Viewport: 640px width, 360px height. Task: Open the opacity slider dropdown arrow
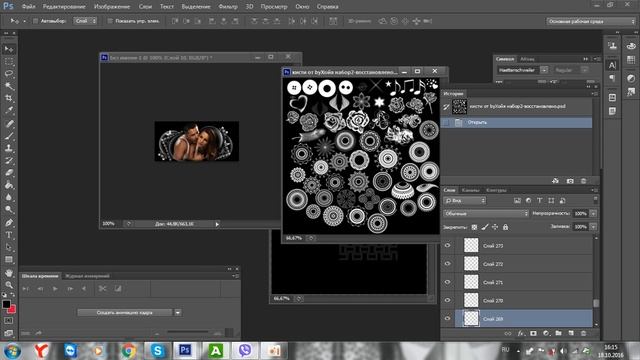pos(593,213)
